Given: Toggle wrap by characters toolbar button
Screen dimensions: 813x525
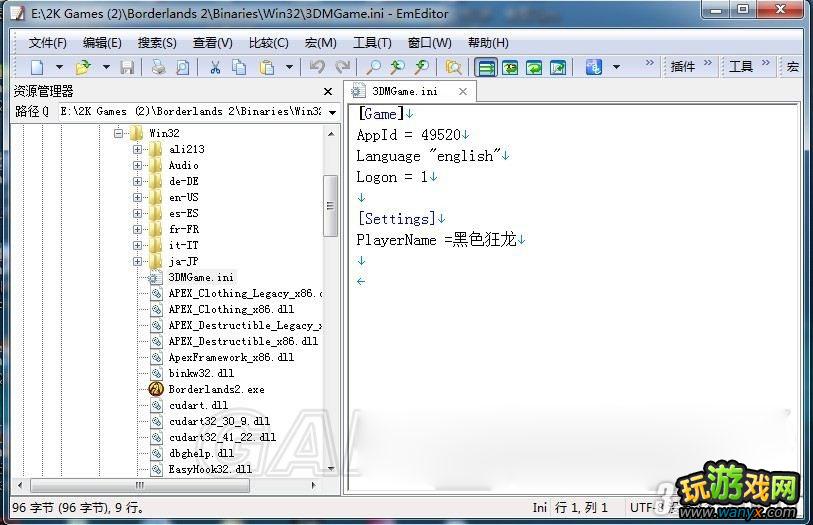Looking at the screenshot, I should [x=510, y=67].
